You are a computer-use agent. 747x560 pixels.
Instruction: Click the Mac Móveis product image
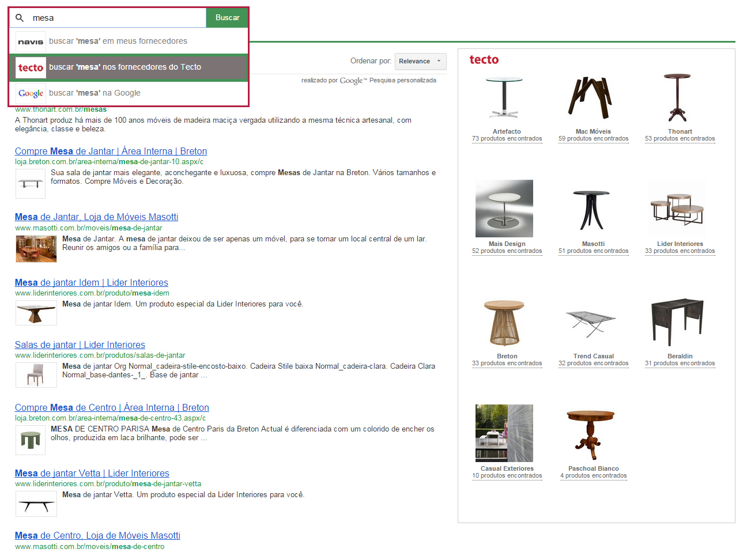tap(591, 97)
